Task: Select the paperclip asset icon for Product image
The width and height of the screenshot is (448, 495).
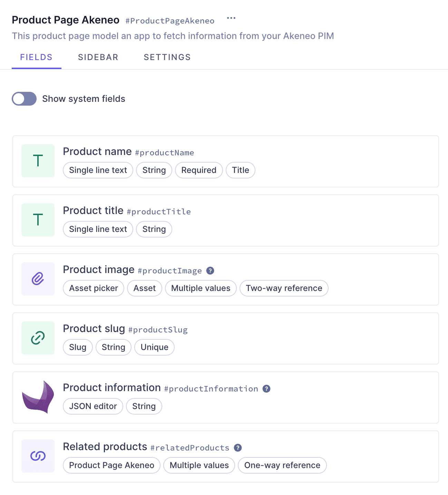Action: pyautogui.click(x=38, y=279)
